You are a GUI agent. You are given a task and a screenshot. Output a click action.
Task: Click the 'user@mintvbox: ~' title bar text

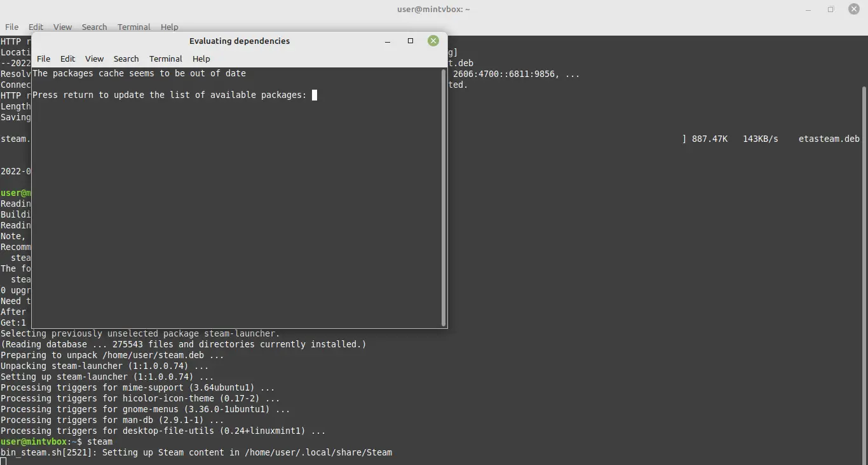click(432, 9)
